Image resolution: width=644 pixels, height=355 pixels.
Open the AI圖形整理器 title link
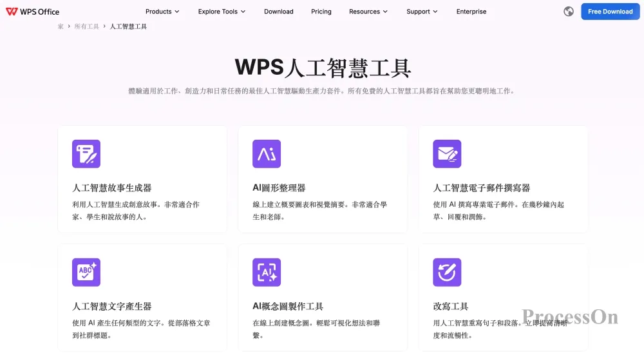tap(279, 187)
